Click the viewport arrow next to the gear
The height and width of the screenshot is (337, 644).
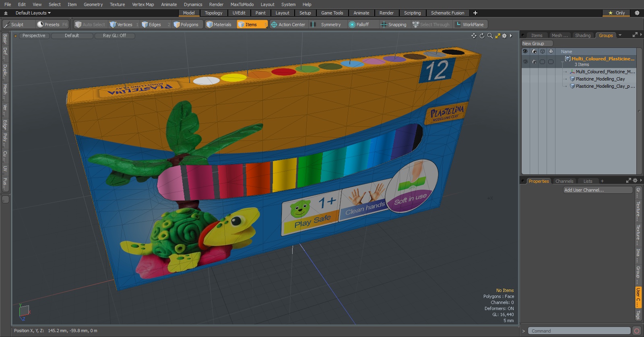click(x=511, y=36)
